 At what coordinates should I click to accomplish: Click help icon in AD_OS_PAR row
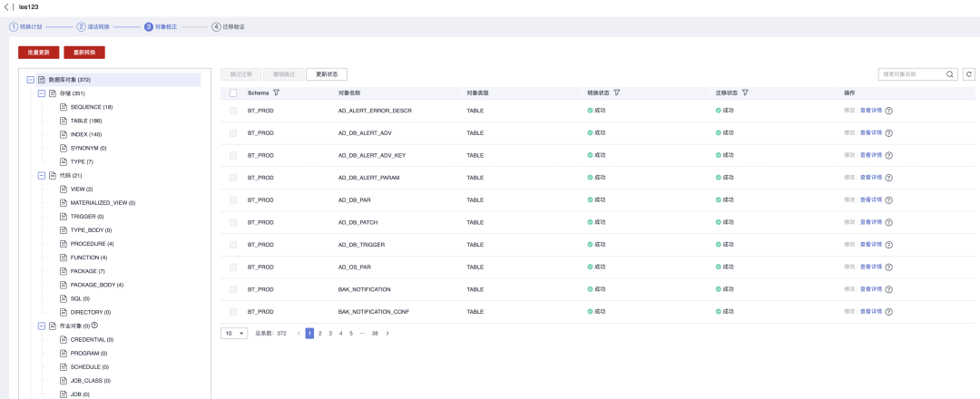pos(888,268)
